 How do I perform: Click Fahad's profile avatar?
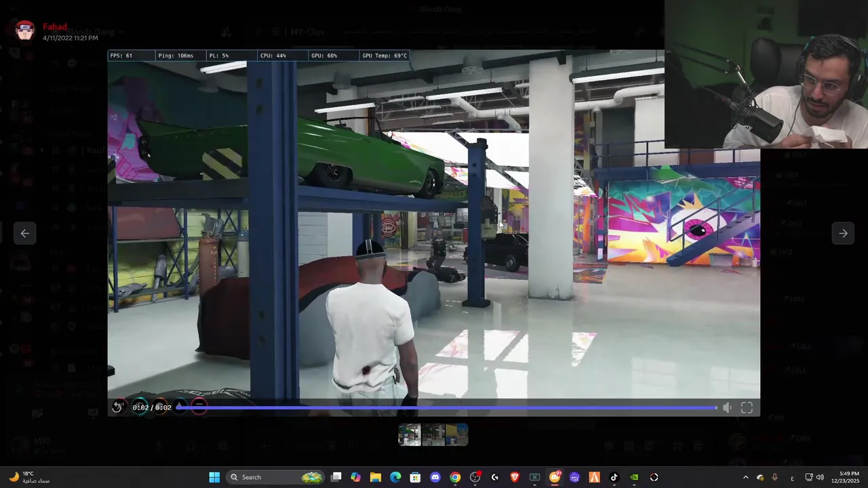click(25, 30)
